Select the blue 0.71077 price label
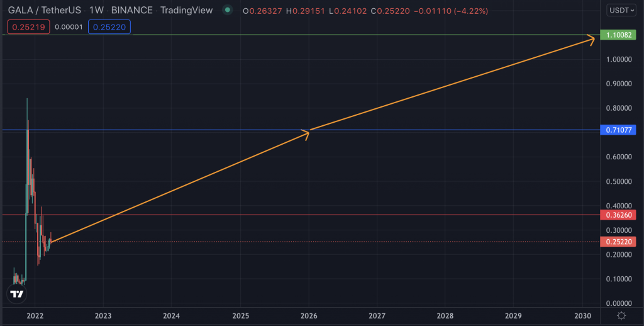This screenshot has width=644, height=326. pos(618,130)
